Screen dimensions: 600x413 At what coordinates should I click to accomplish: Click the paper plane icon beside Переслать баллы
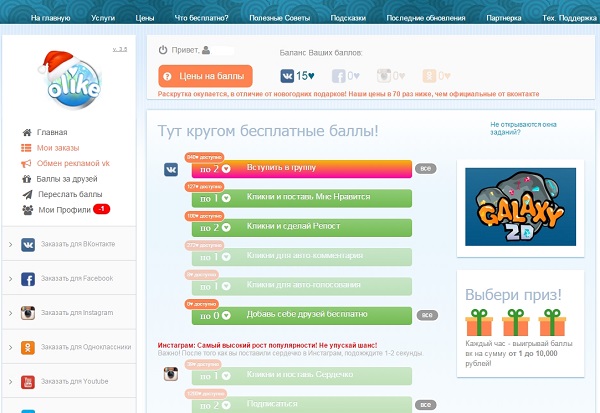(x=27, y=194)
